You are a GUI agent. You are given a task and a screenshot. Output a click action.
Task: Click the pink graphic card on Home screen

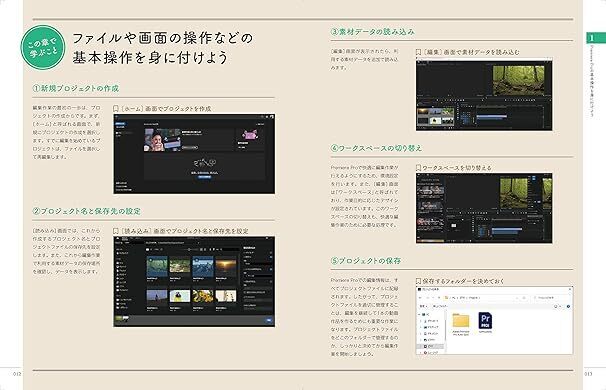tap(250, 135)
